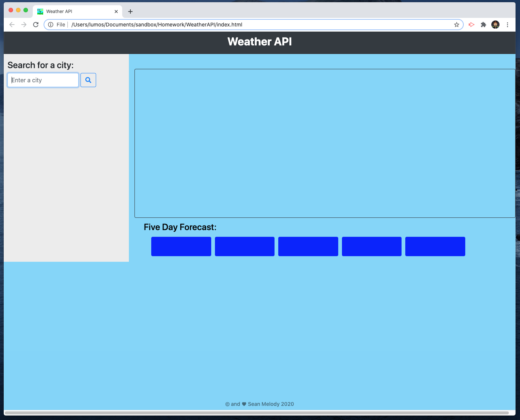Click inside the Enter a city field
The width and height of the screenshot is (520, 420).
[42, 80]
